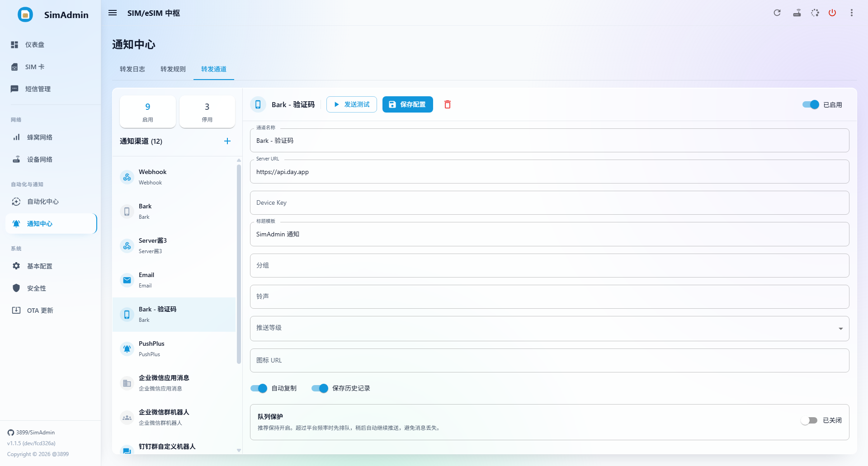Click the channel list scroll up arrow
This screenshot has width=868, height=466.
pyautogui.click(x=239, y=160)
